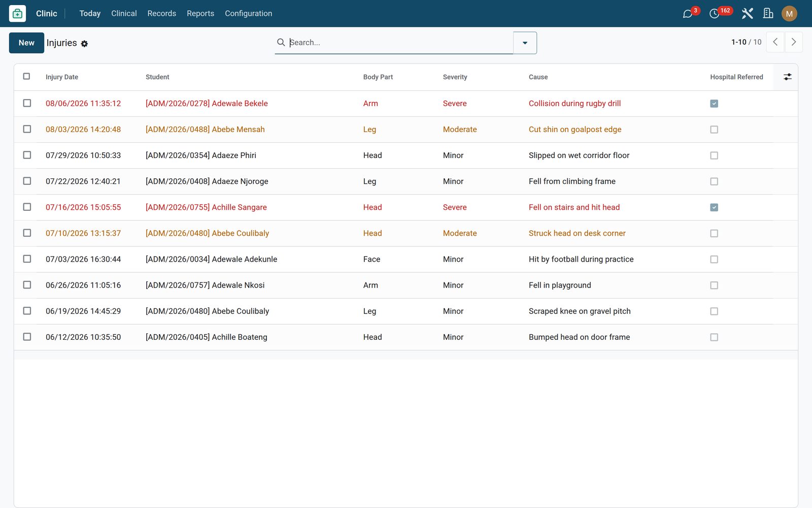Click the 07/10/2026 13:15:37 date cell
Screen dimensions: 812x508
(x=83, y=233)
